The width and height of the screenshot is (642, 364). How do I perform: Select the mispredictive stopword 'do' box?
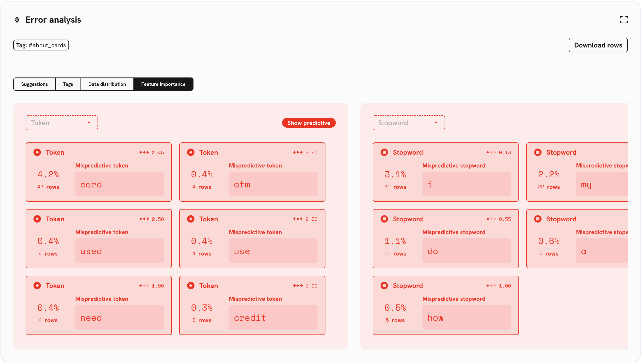[467, 251]
